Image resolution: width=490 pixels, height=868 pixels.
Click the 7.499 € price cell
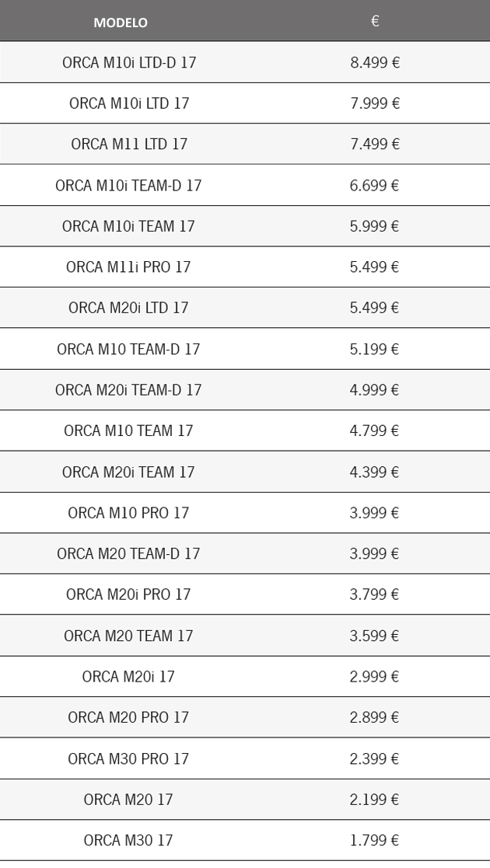coord(375,144)
